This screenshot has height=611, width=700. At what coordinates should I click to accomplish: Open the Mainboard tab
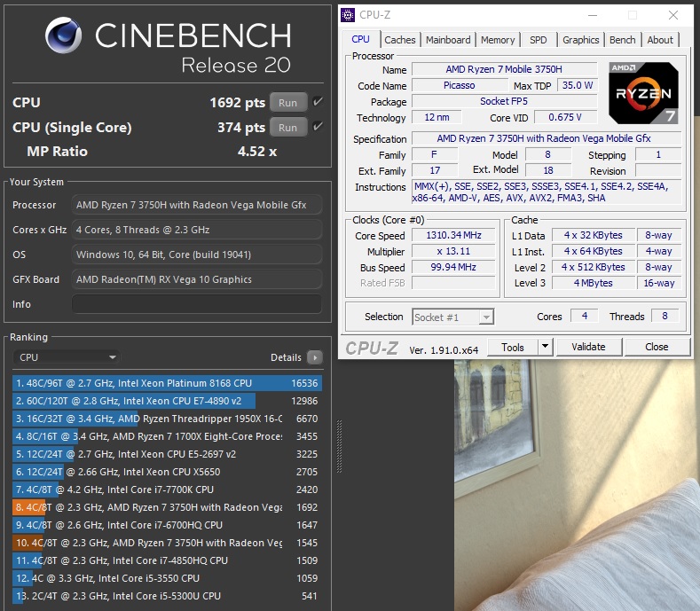(448, 40)
